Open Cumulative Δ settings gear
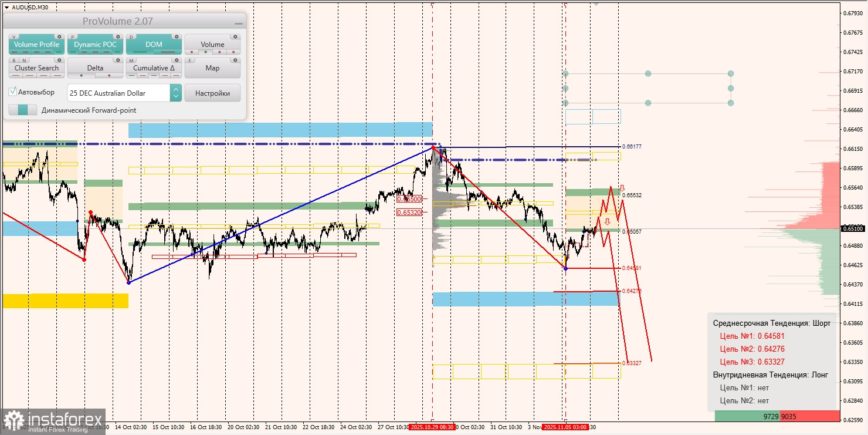Screen dimensions: 868x435 (x=177, y=60)
